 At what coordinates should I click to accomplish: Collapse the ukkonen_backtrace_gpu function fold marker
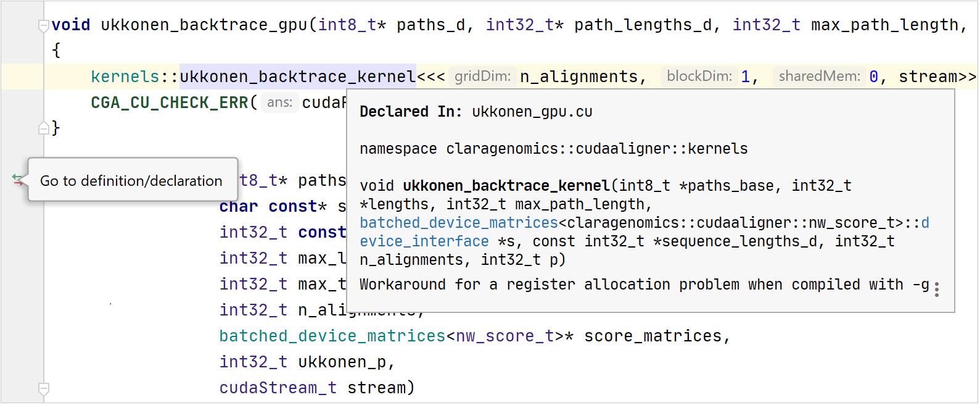[x=44, y=26]
